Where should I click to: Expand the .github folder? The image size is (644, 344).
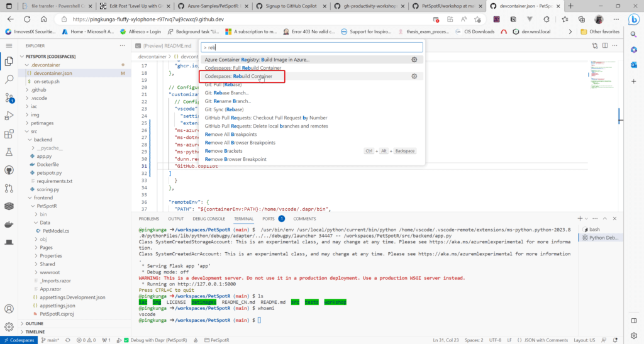click(x=38, y=90)
